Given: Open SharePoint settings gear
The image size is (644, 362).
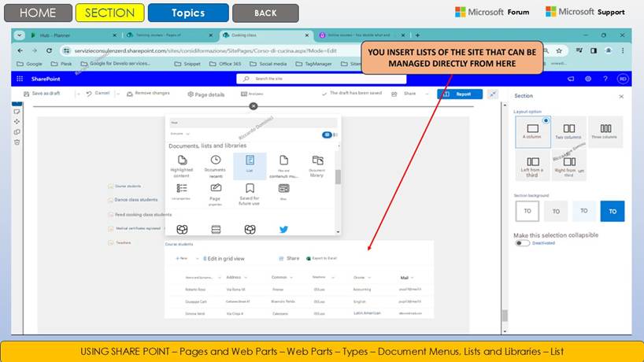Looking at the screenshot, I should tap(588, 79).
